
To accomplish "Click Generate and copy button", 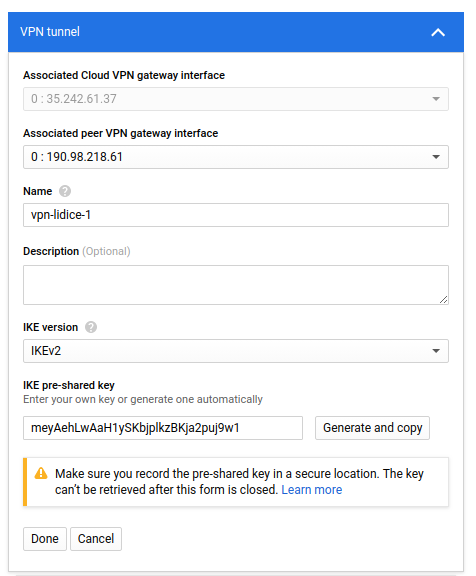I will tap(372, 428).
